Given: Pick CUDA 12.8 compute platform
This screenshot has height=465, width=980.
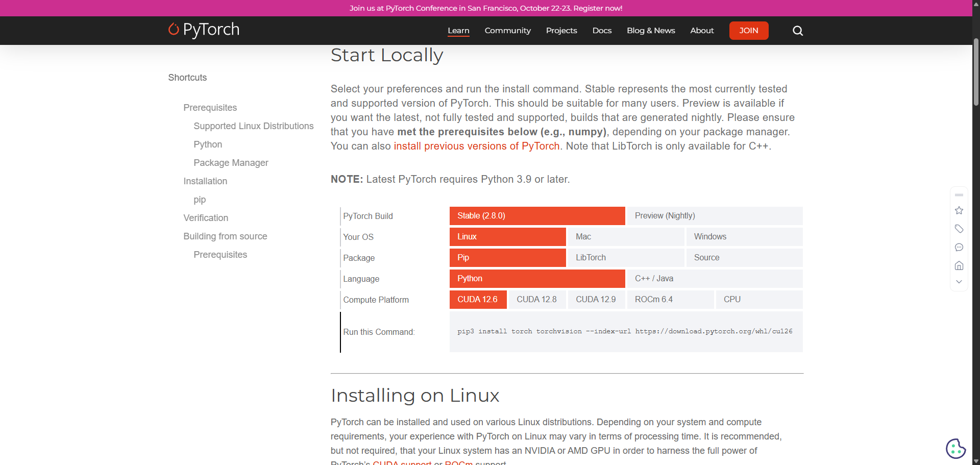Looking at the screenshot, I should 537,300.
